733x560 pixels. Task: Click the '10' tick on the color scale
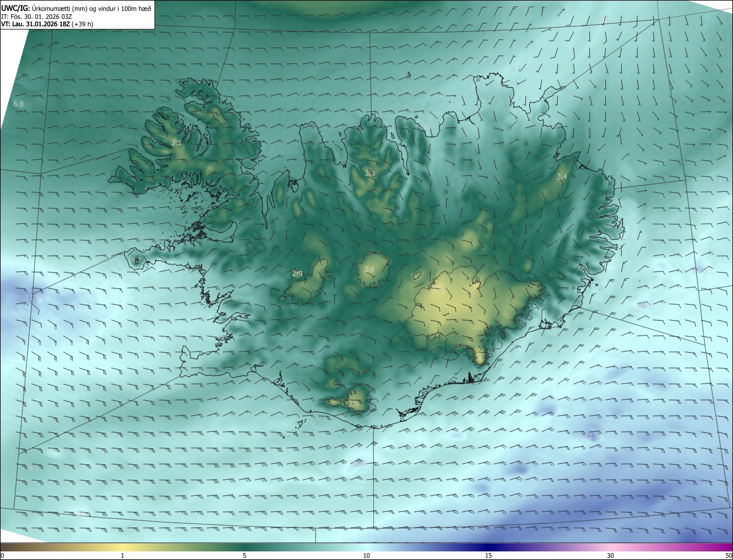366,555
